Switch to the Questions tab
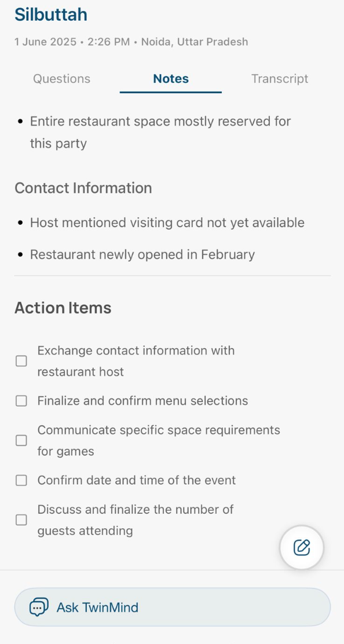 [61, 78]
